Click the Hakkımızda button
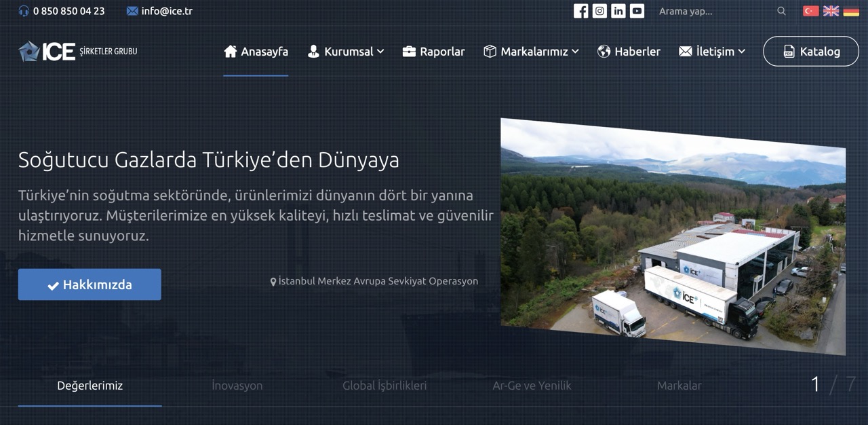 (89, 284)
